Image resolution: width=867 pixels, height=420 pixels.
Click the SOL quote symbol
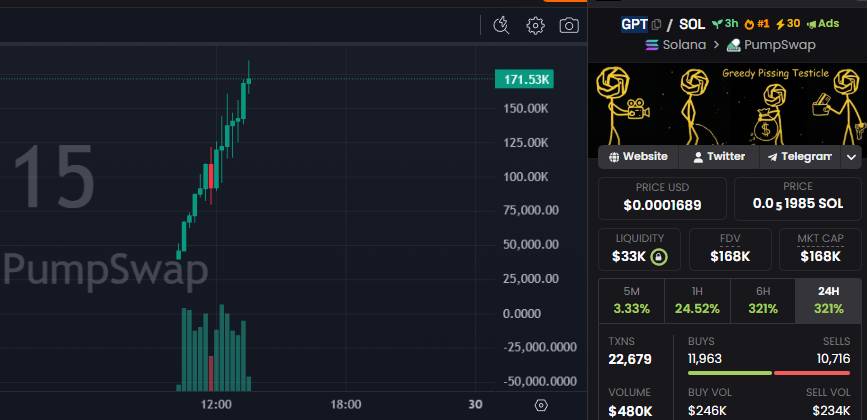coord(692,24)
